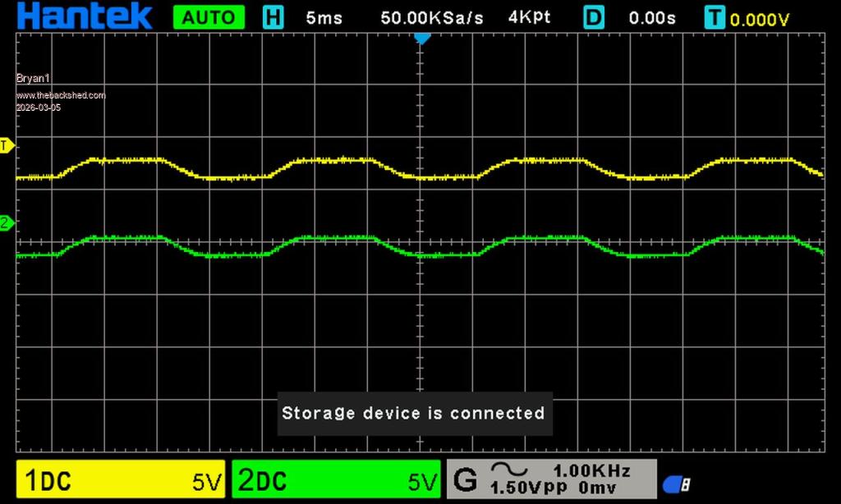This screenshot has height=504, width=841.
Task: Toggle channel 1 DC yellow box
Action: (120, 480)
